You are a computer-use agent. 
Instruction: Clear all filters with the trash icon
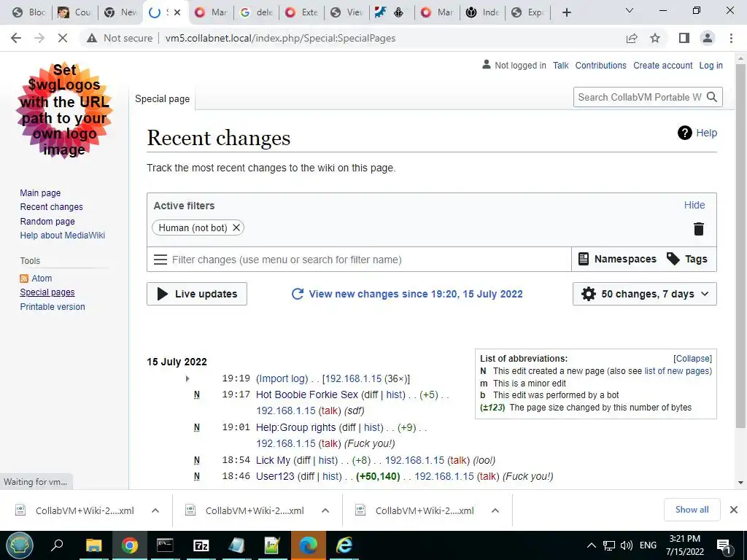(x=698, y=228)
